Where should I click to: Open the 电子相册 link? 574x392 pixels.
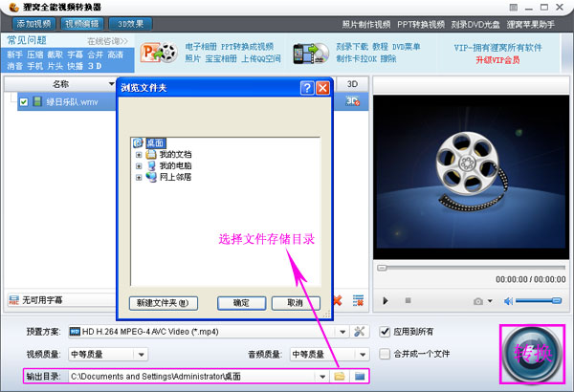coord(201,47)
